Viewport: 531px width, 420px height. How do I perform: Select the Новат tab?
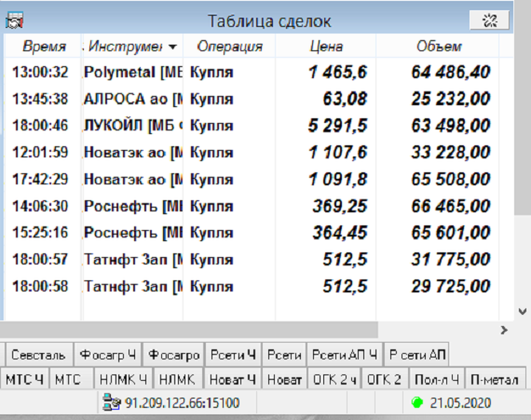[x=284, y=379]
